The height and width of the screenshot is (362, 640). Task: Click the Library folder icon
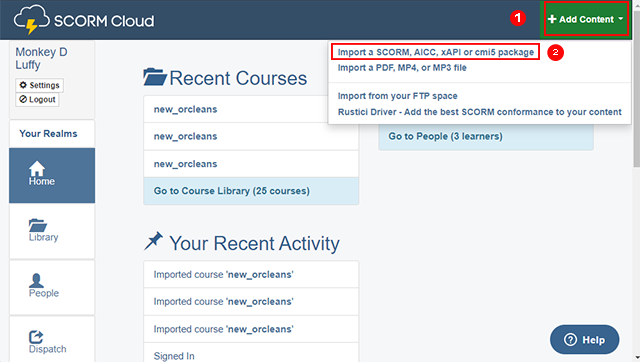tap(38, 225)
